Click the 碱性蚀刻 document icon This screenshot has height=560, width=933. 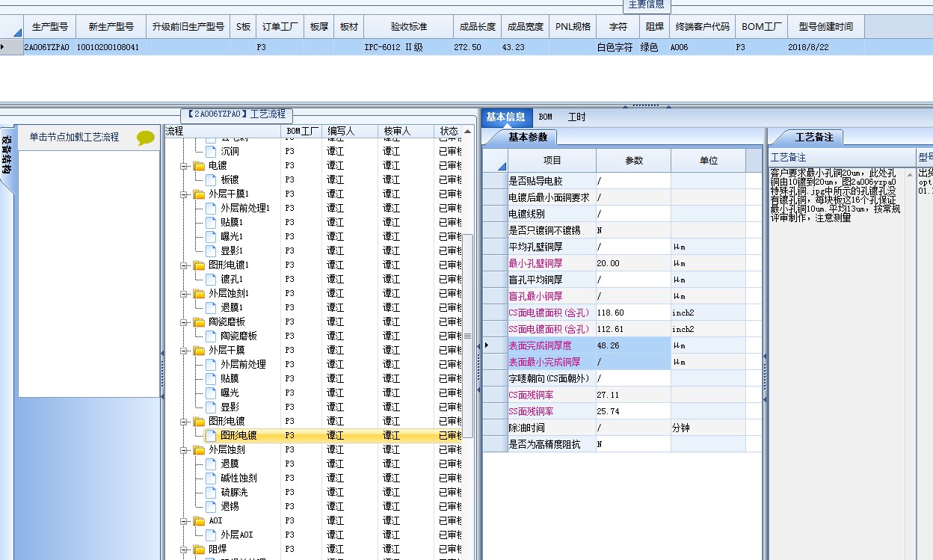(211, 478)
